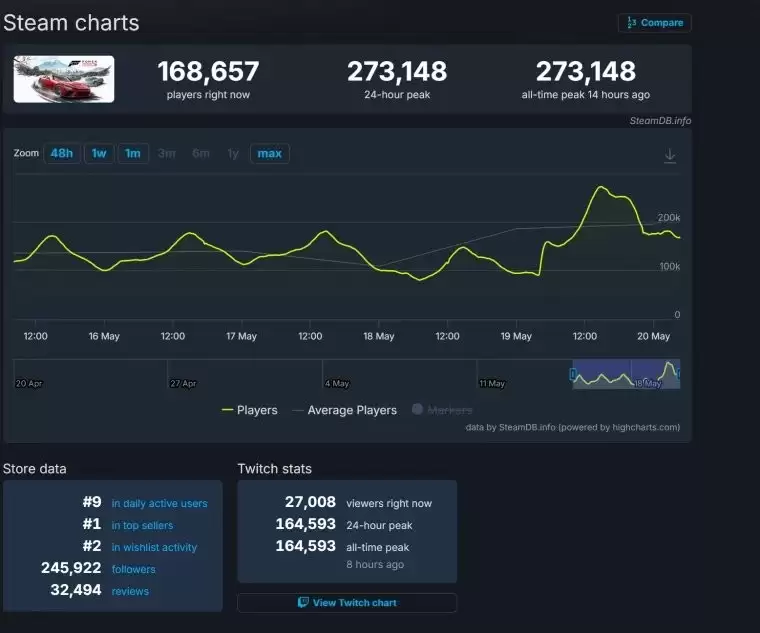The height and width of the screenshot is (633, 760).
Task: Toggle the Markers legend item
Action: [442, 410]
